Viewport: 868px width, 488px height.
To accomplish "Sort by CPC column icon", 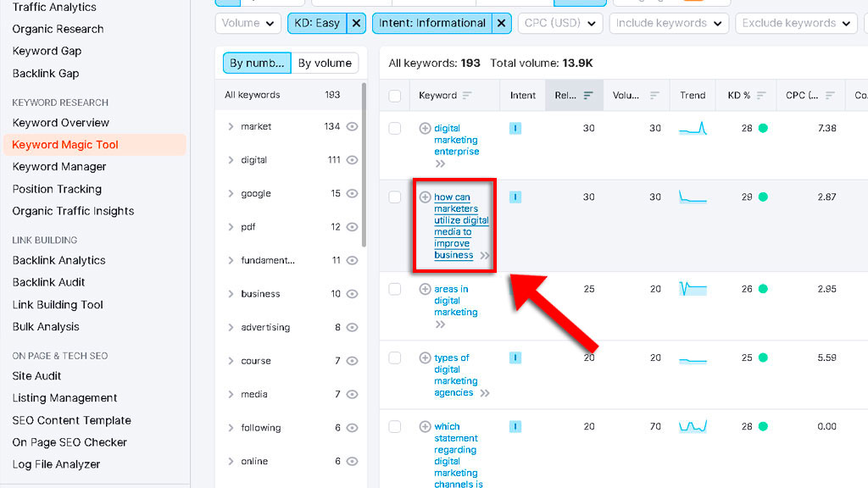I will pyautogui.click(x=829, y=96).
